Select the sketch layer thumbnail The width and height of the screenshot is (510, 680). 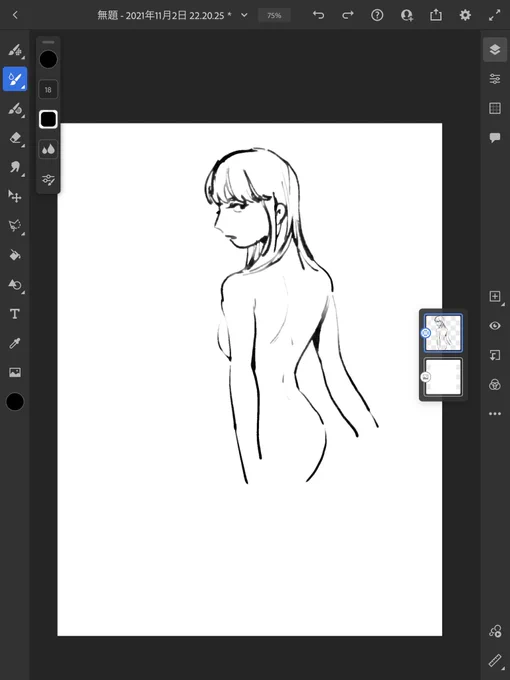click(443, 333)
